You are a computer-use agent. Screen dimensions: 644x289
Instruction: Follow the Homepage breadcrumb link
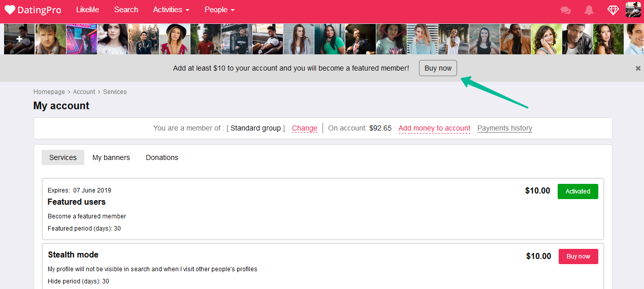[49, 92]
